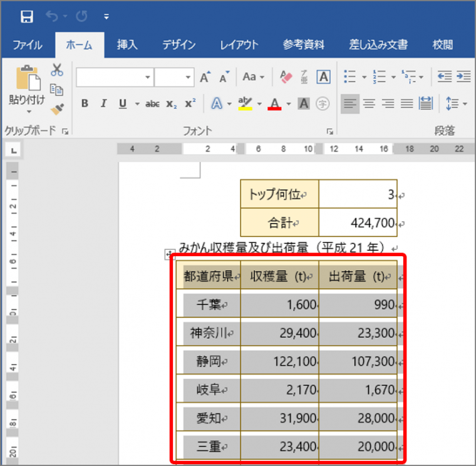The height and width of the screenshot is (466, 476).
Task: Decrease paragraph indent
Action: click(x=445, y=76)
